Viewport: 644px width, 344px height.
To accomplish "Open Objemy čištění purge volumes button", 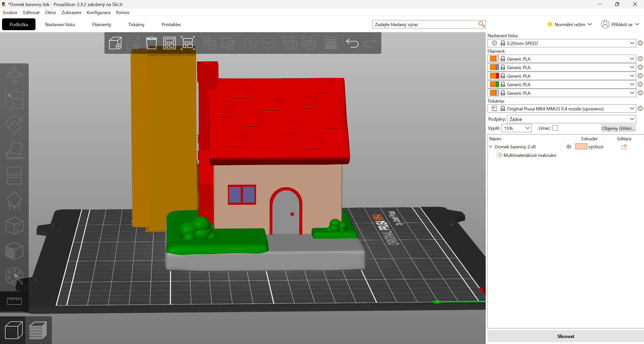I will [x=618, y=128].
